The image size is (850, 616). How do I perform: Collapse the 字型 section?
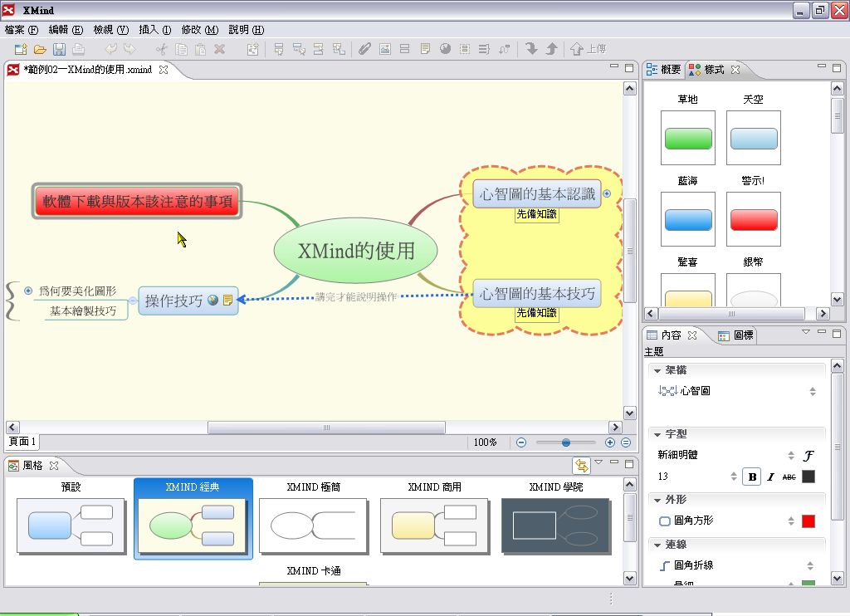pos(657,434)
